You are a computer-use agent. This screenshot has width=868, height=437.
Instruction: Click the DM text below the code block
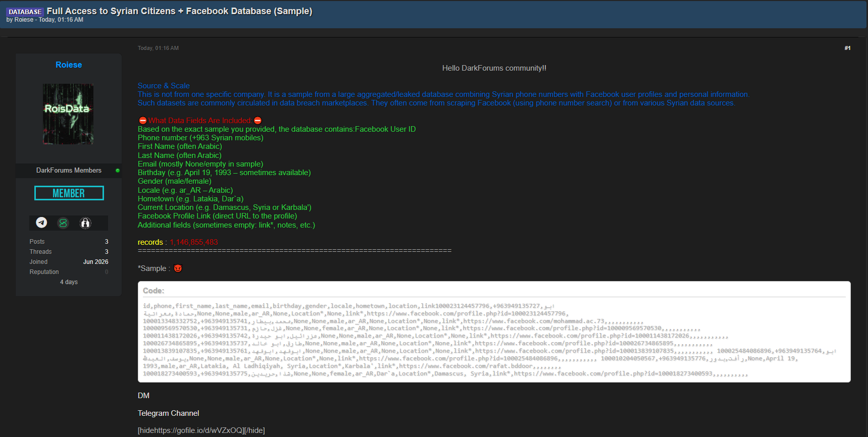pyautogui.click(x=143, y=396)
